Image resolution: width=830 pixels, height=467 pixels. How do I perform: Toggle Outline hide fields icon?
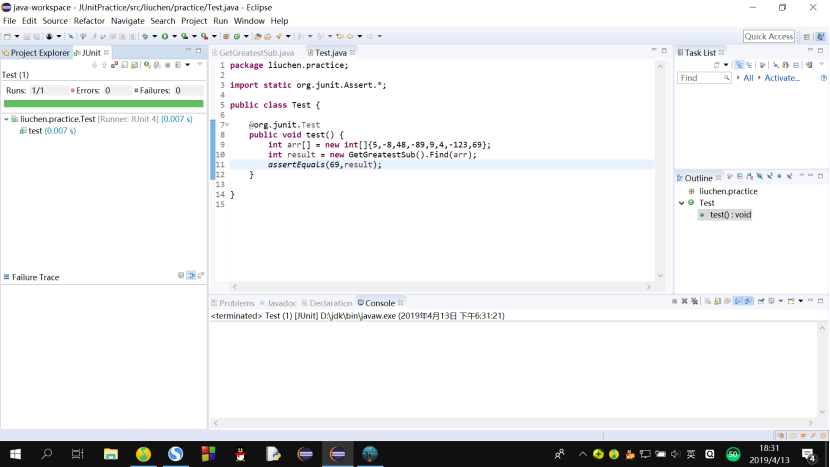[760, 176]
